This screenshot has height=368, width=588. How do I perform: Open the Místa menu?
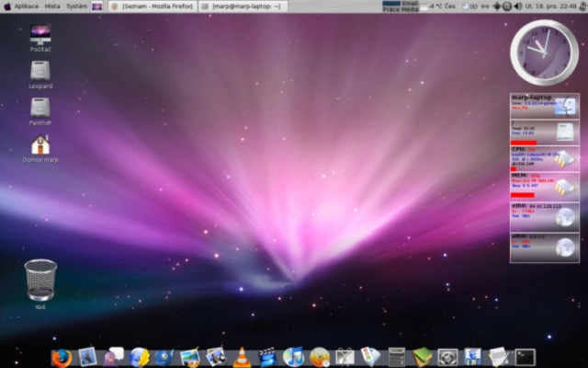tap(52, 6)
